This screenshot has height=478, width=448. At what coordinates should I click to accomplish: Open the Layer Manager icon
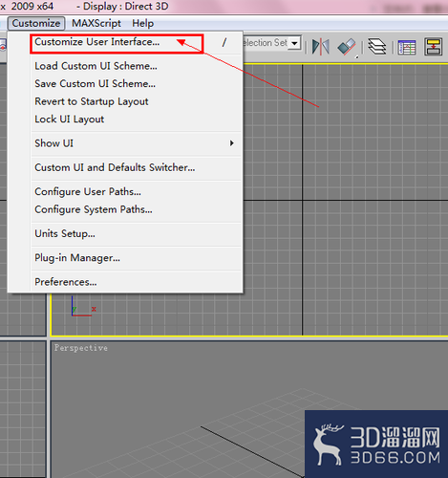coord(377,47)
